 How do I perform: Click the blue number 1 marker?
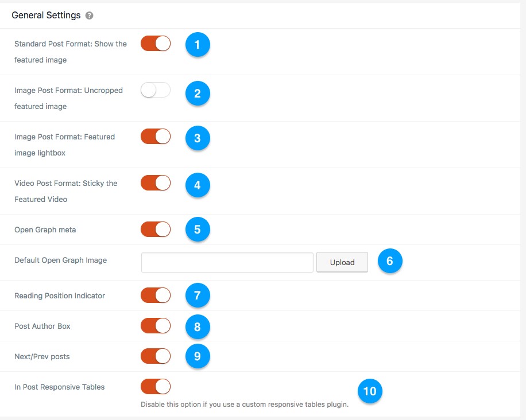198,45
